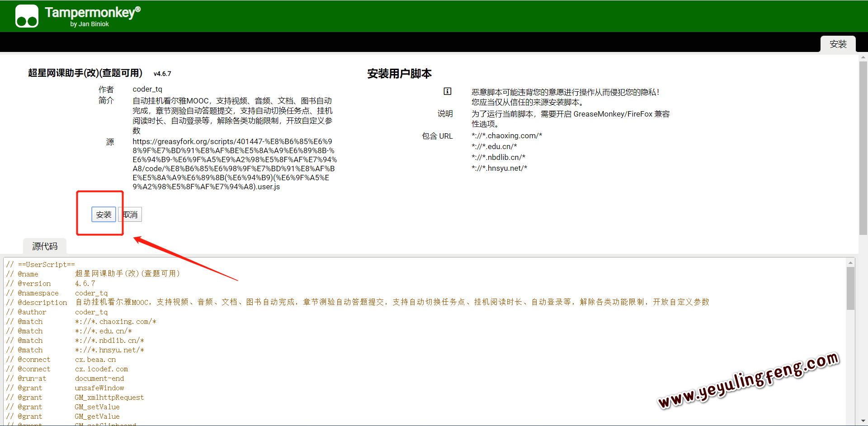Click the @grant value GM_setValue
Viewport: 868px width, 426px height.
[x=97, y=407]
